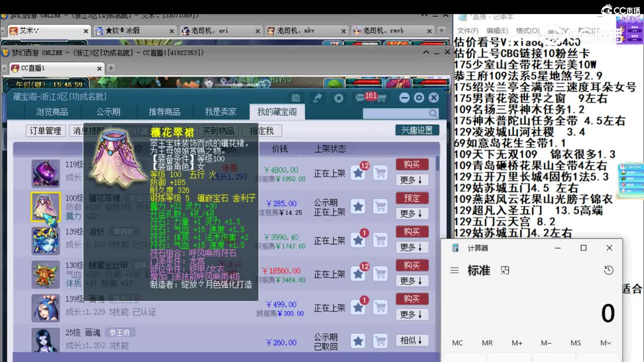Favorite the ¥3990.40 listing with star

pos(358,240)
